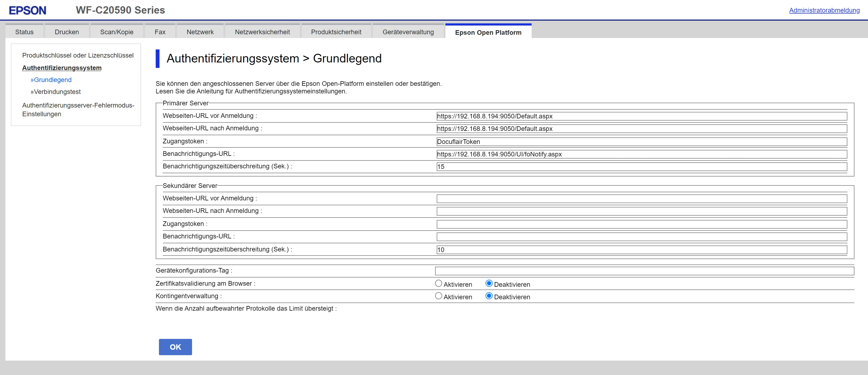Click the Administratorabmeldung link

[x=824, y=10]
